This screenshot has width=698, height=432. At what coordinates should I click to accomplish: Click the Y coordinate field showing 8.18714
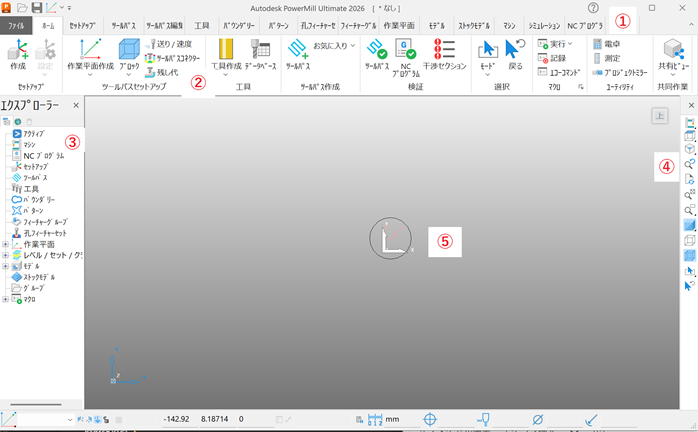[x=215, y=419]
